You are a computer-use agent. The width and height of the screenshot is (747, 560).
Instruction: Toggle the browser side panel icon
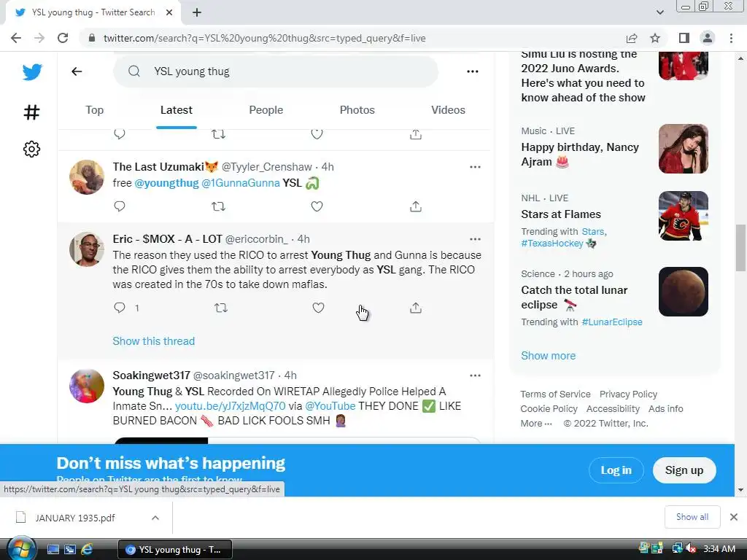(x=684, y=38)
